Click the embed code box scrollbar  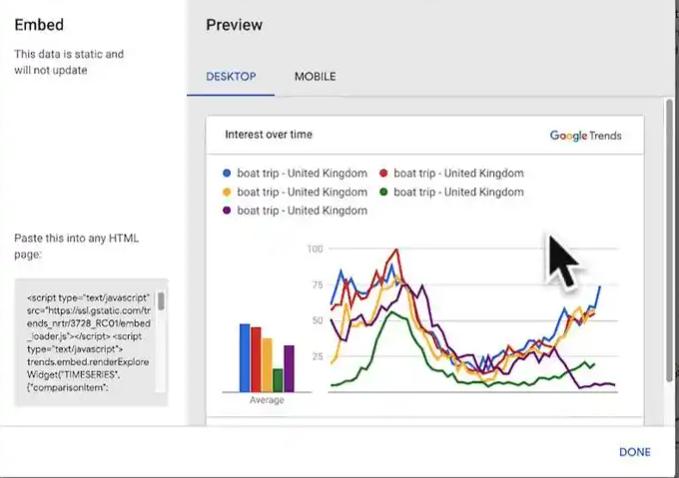[161, 302]
